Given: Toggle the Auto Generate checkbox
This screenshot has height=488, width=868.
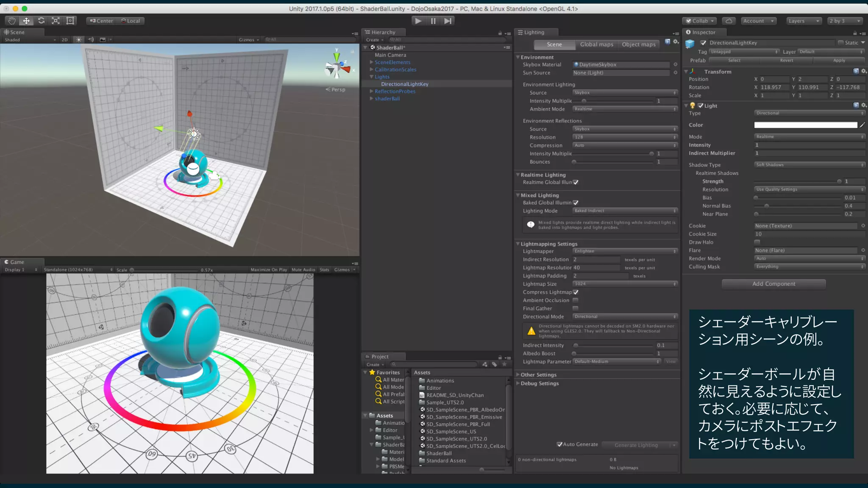Looking at the screenshot, I should pyautogui.click(x=559, y=444).
